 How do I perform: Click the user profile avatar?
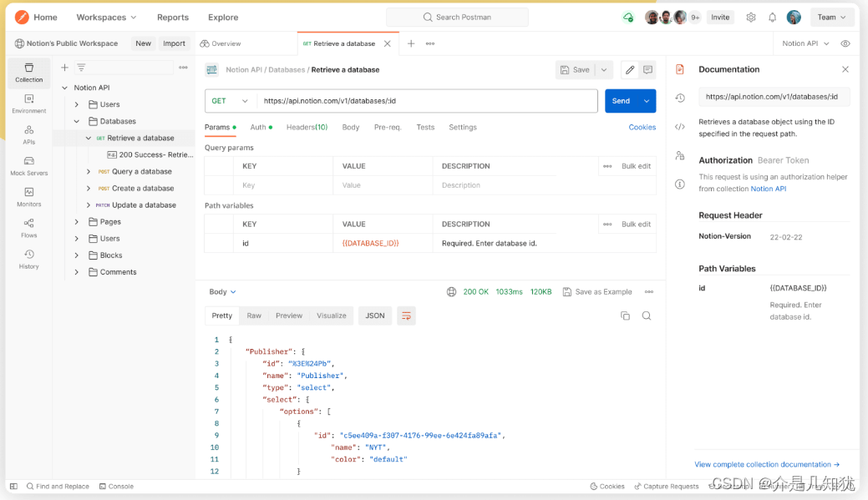794,18
